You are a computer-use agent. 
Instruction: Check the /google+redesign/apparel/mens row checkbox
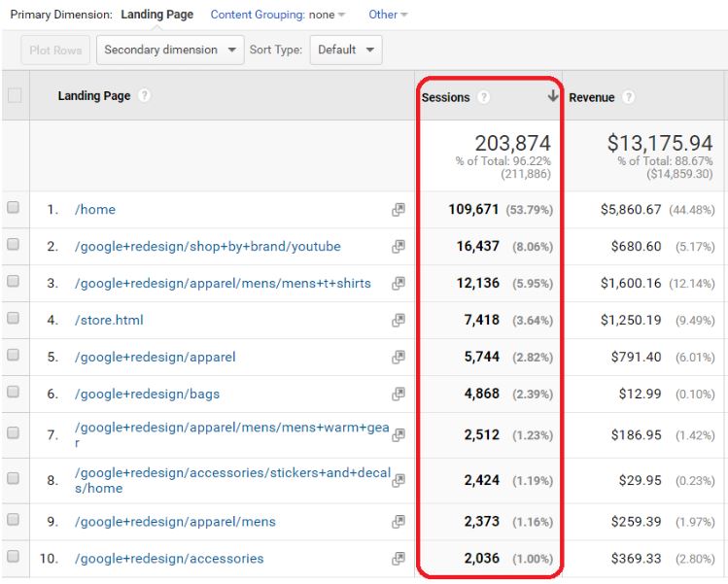(x=13, y=520)
